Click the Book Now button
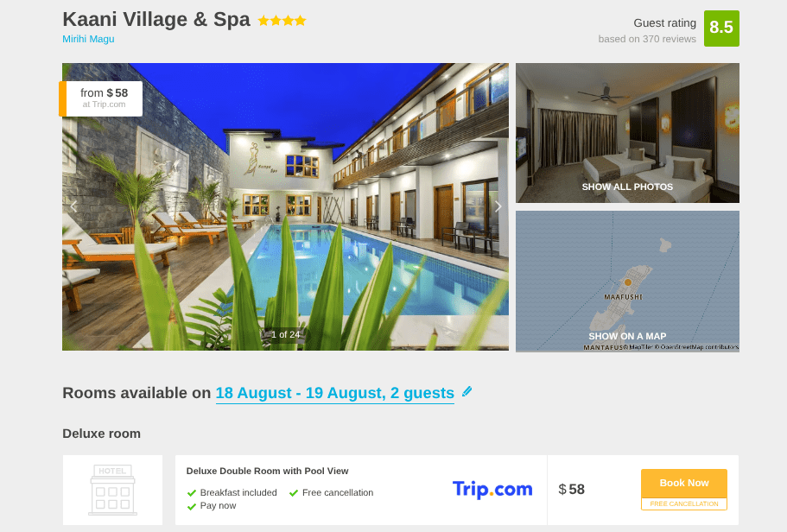 684,483
